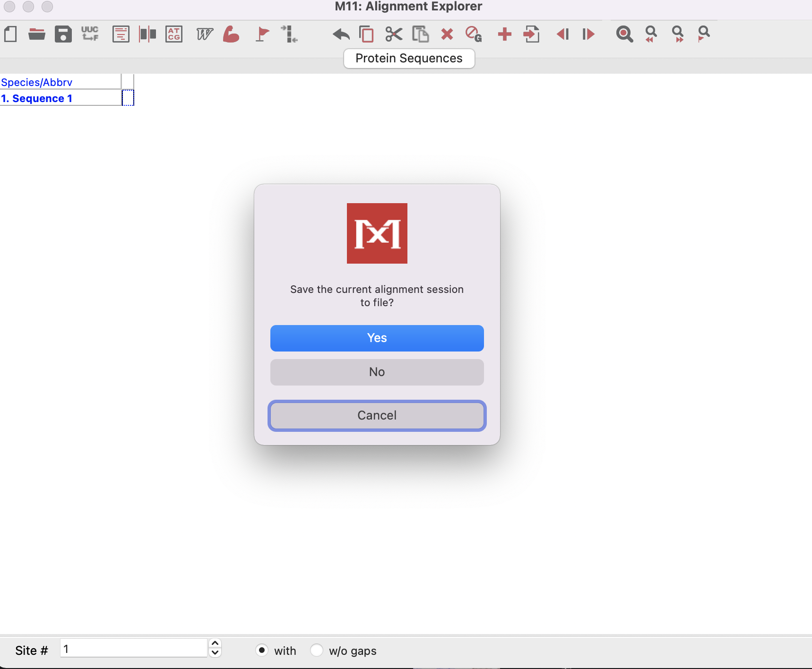812x669 pixels.
Task: Move sequence left with the red left arrow
Action: pyautogui.click(x=562, y=34)
